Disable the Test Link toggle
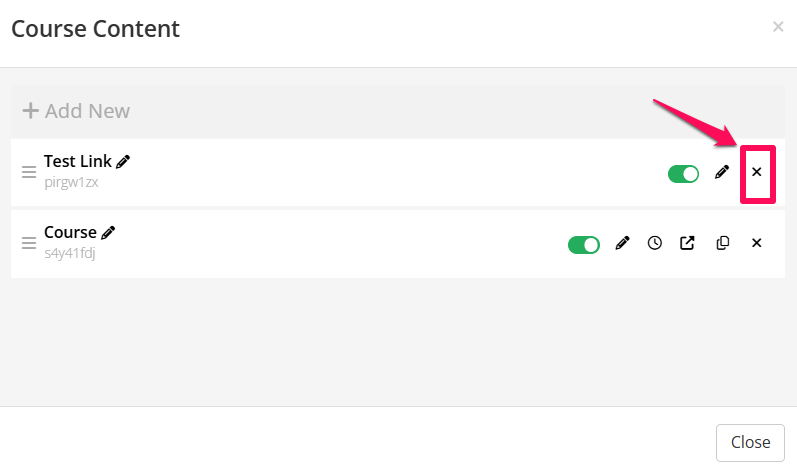 (x=683, y=174)
